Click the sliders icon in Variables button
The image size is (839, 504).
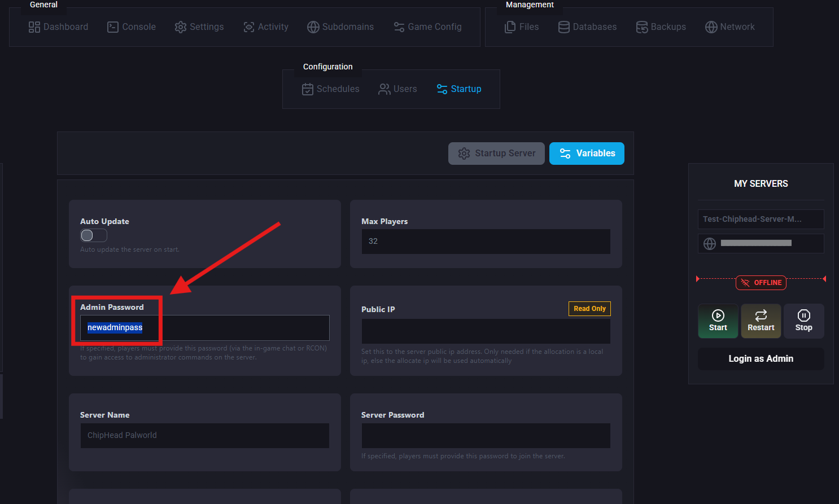point(565,154)
